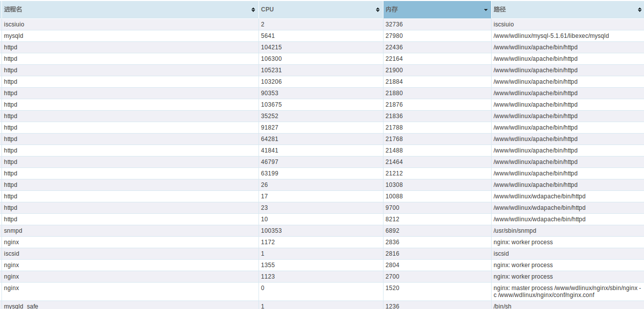Click memory value 32736
The width and height of the screenshot is (644, 309).
click(x=394, y=24)
